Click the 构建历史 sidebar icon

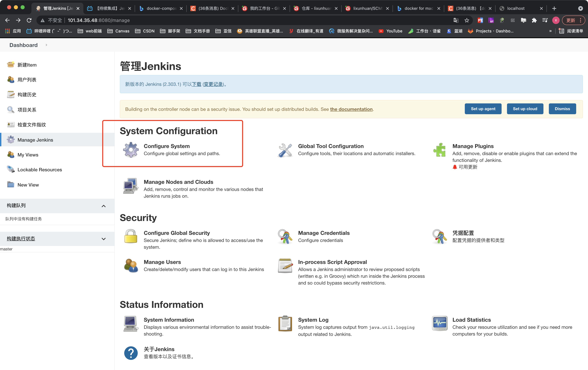pyautogui.click(x=10, y=95)
